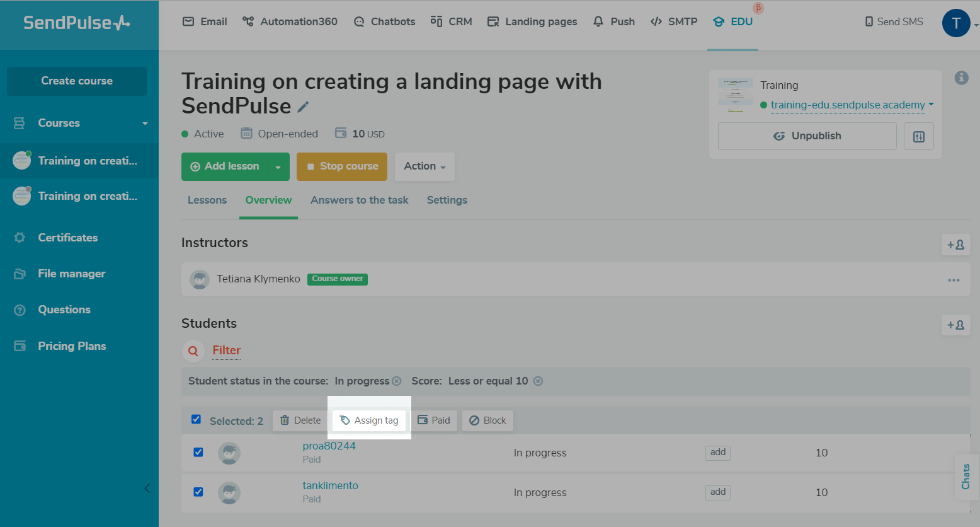Expand the site domain dropdown caret
Screen dimensions: 980x527
click(931, 105)
